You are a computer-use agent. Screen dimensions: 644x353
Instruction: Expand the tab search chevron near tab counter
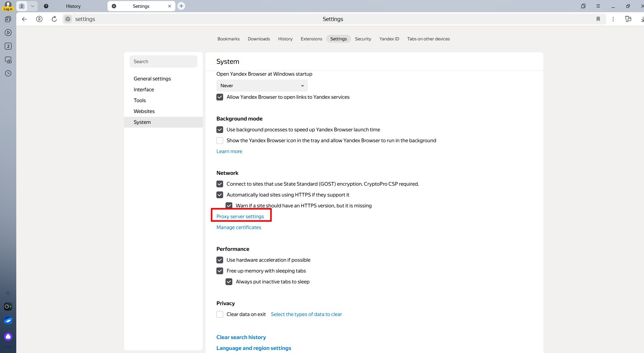tap(32, 6)
